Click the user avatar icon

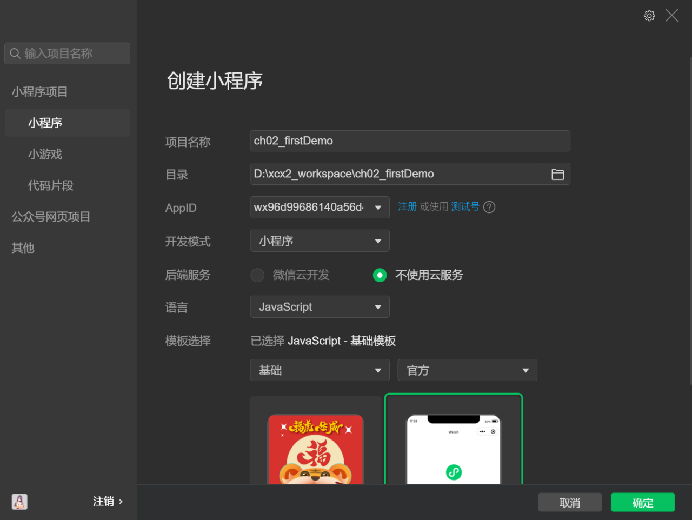point(19,502)
